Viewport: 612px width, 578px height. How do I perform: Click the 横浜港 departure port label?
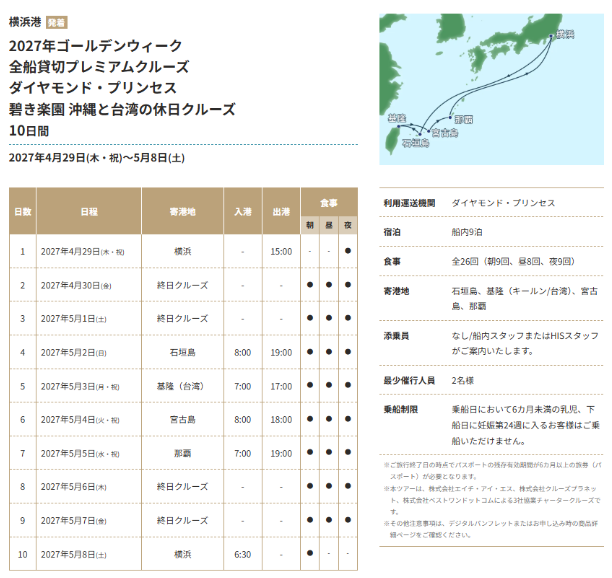pyautogui.click(x=25, y=22)
